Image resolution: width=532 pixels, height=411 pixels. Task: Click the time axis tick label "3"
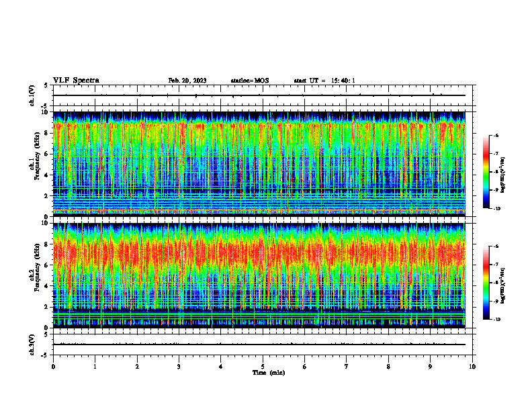(x=179, y=367)
